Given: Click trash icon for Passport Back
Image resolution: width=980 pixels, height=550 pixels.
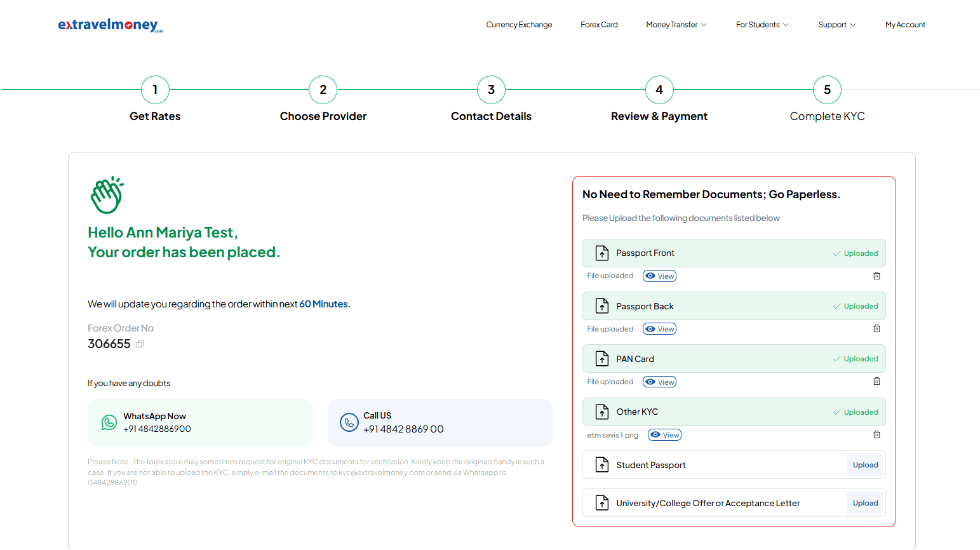Looking at the screenshot, I should [876, 328].
